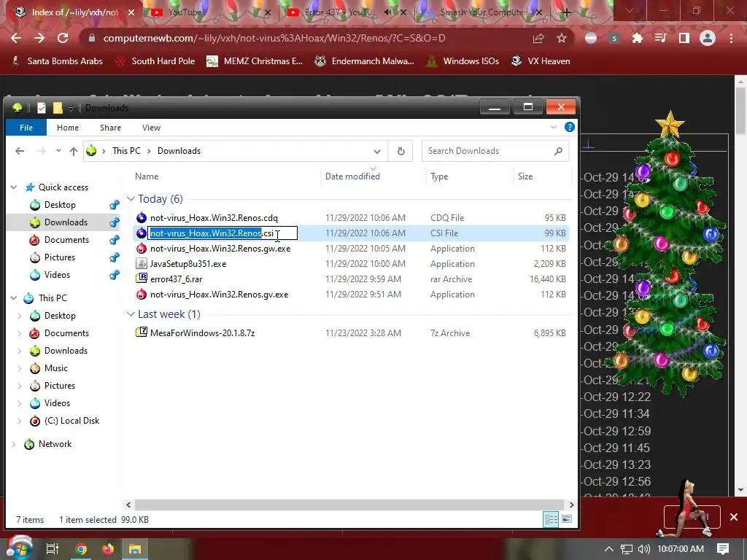Open VX Heaven bookmark
This screenshot has height=560, width=747.
[x=541, y=61]
